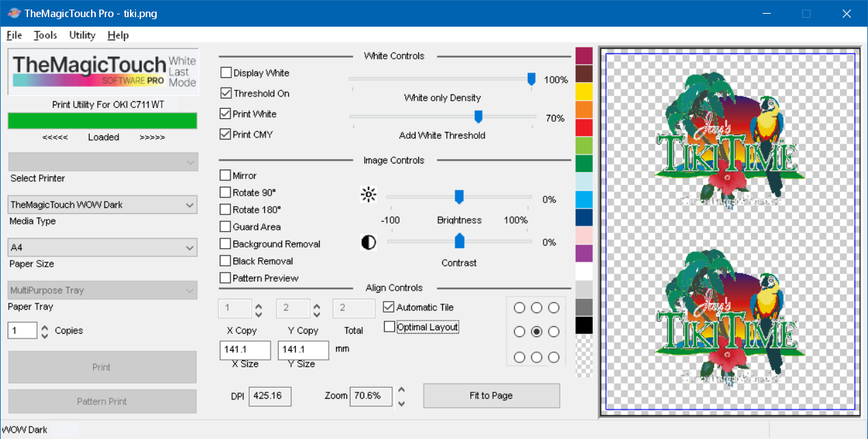This screenshot has height=439, width=868.
Task: Click TheMagicTouch app icon in title bar
Action: pos(12,14)
